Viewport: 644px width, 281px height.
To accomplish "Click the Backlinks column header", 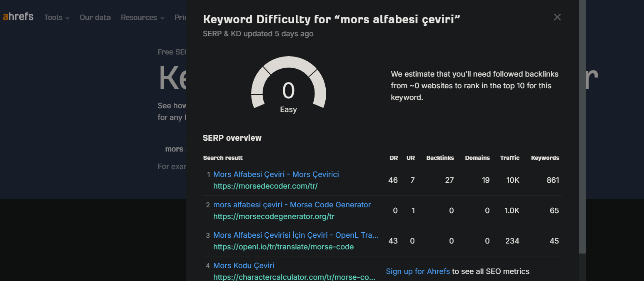I will pyautogui.click(x=440, y=158).
